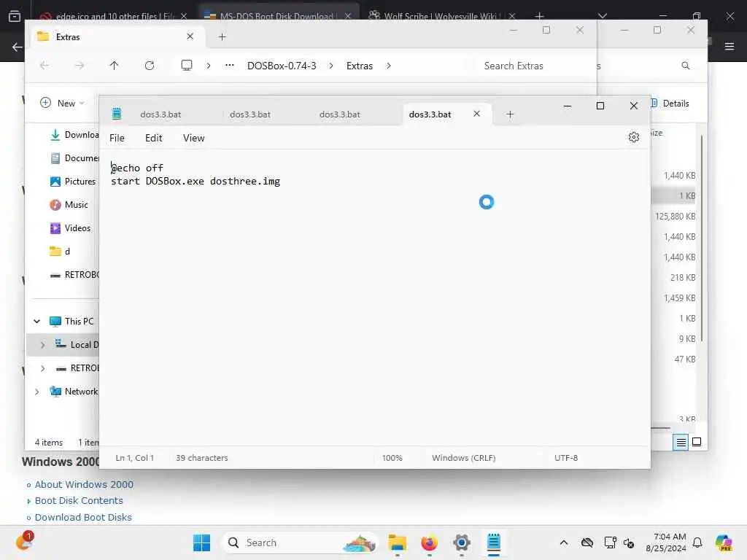Go up one folder in File Explorer
Screen dimensions: 747x560
(x=114, y=65)
